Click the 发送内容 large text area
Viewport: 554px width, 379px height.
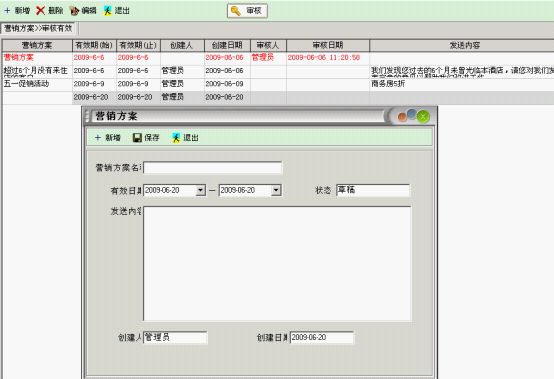(277, 263)
